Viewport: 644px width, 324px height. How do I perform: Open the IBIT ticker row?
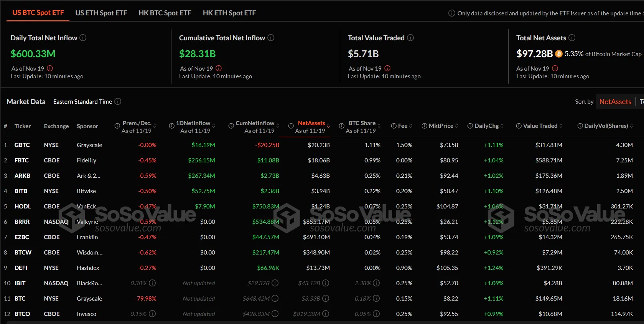click(20, 283)
